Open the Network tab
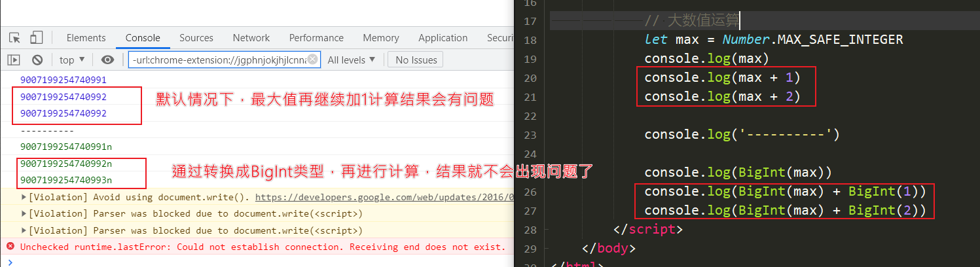This screenshot has height=267, width=980. (x=251, y=38)
